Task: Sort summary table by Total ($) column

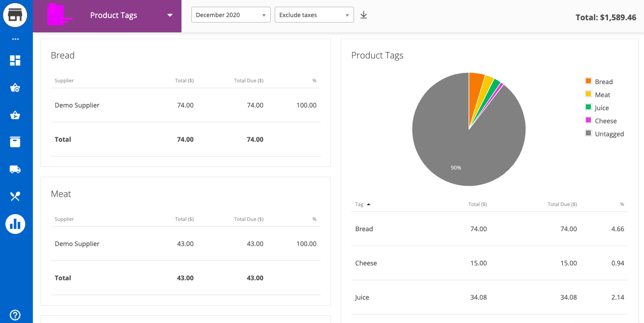Action: click(x=477, y=204)
